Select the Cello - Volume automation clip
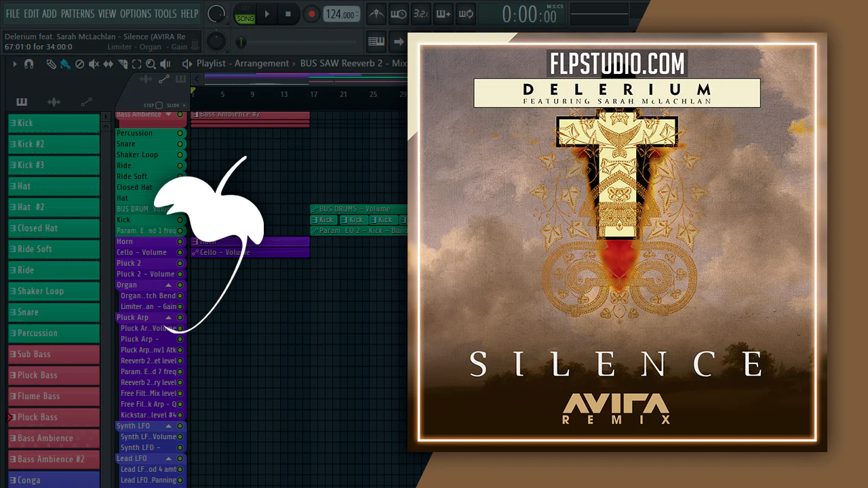 (250, 252)
